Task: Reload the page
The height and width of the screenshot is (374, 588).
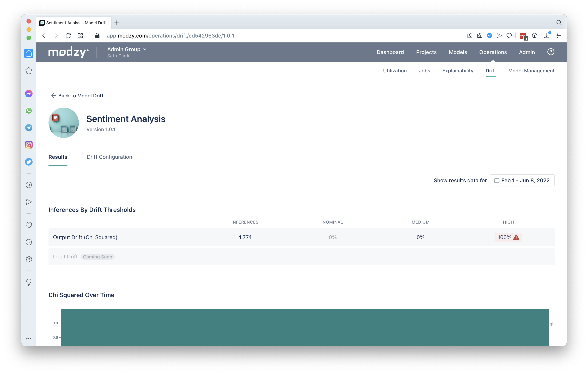Action: pyautogui.click(x=68, y=36)
